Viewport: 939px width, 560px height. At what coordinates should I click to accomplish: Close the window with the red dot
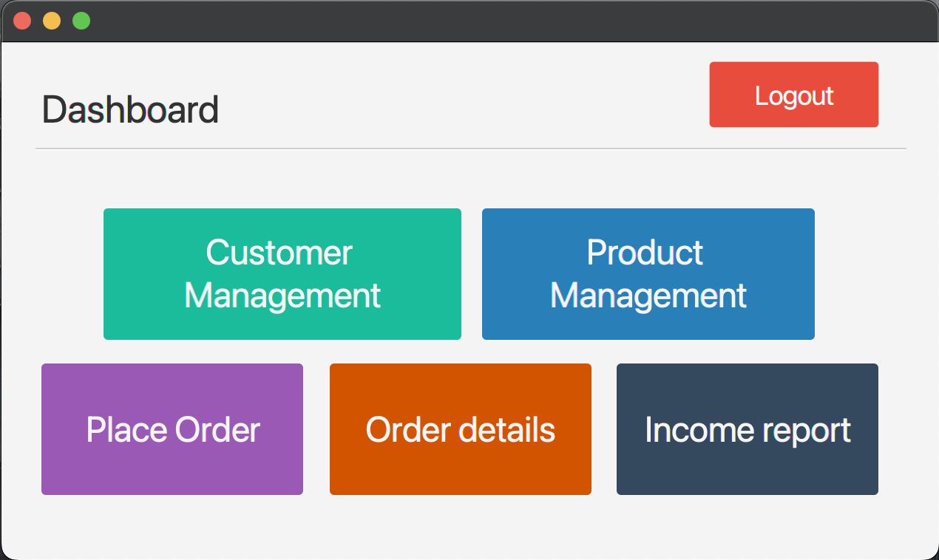(x=22, y=21)
